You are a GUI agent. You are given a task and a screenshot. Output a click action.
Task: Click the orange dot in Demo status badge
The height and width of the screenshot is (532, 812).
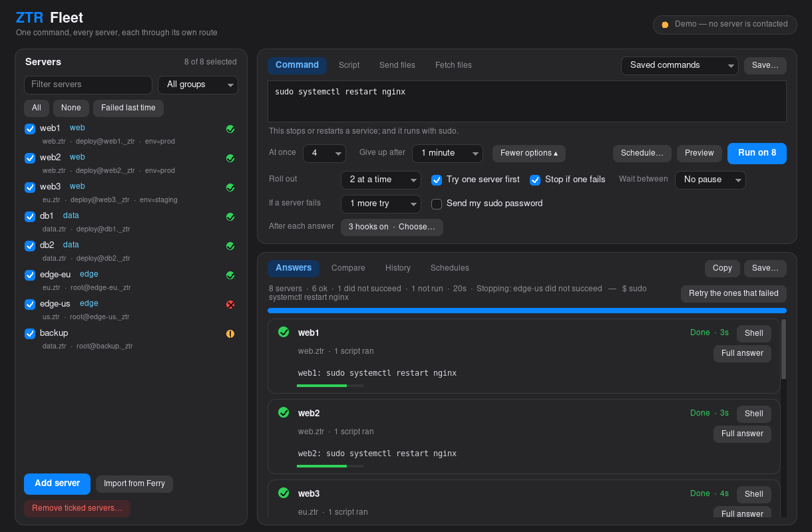tap(665, 25)
